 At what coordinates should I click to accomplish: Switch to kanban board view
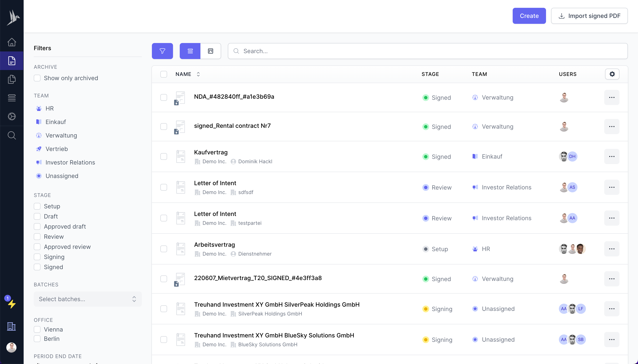click(x=211, y=51)
